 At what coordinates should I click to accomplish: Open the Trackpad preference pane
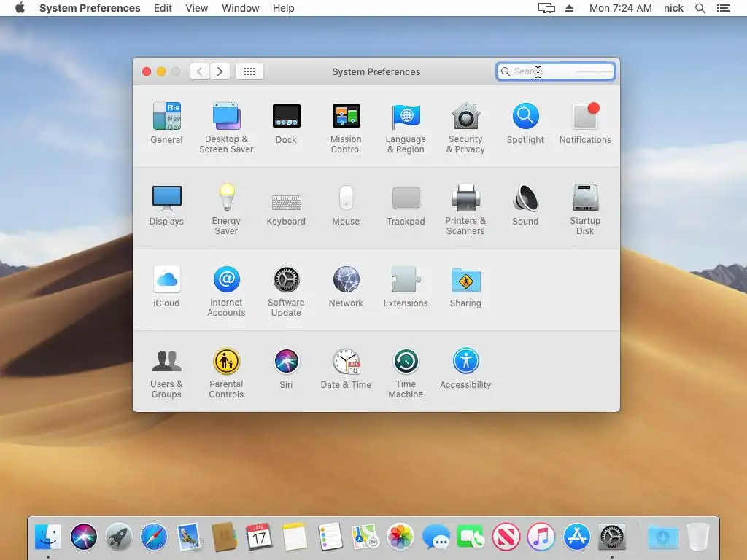(x=406, y=205)
